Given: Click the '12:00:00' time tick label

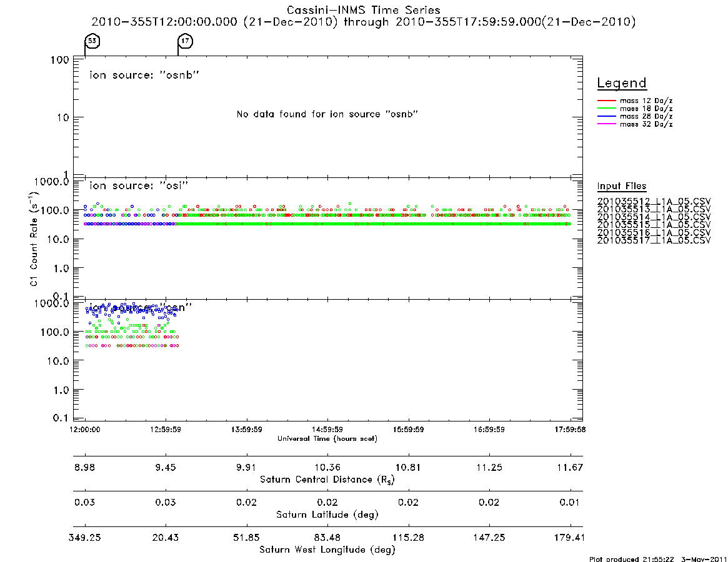Looking at the screenshot, I should tap(85, 430).
